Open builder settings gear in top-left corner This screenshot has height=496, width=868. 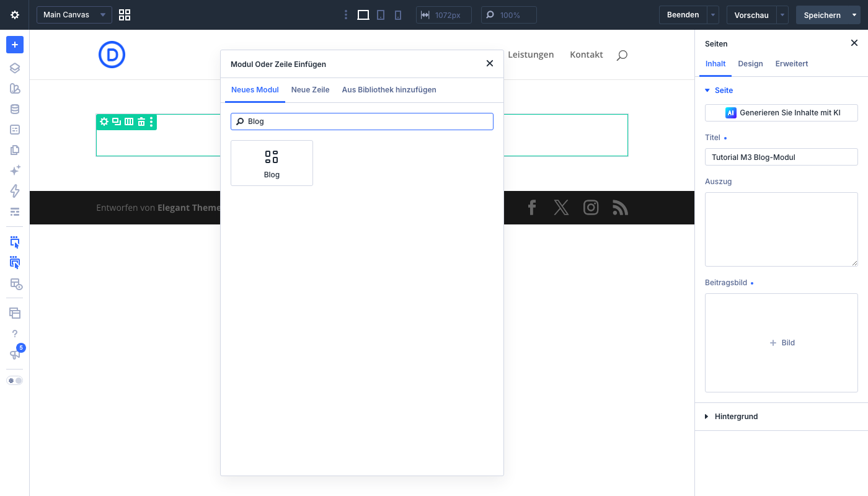coord(15,15)
